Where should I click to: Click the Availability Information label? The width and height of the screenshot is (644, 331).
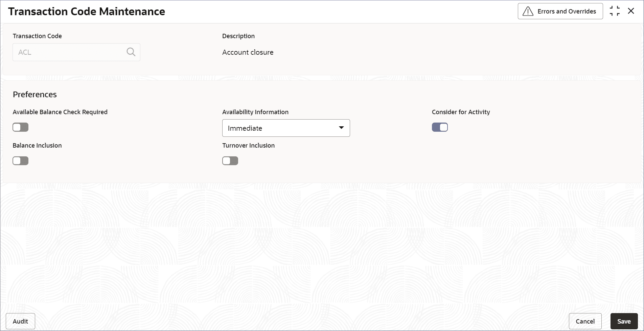(255, 112)
